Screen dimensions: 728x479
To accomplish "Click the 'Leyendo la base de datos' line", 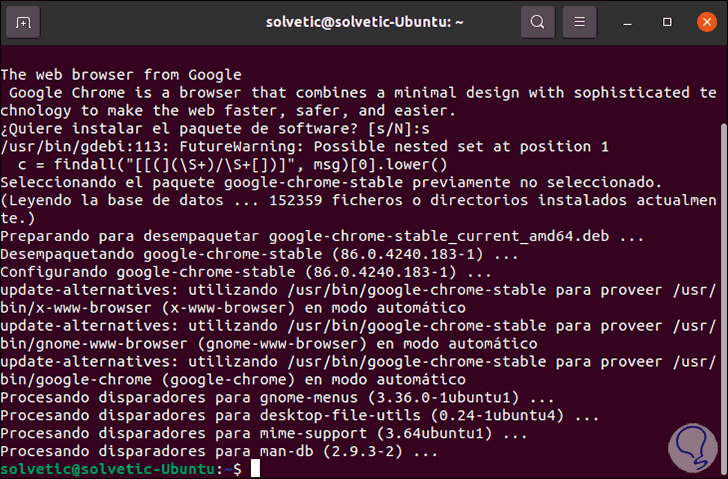I will click(358, 200).
